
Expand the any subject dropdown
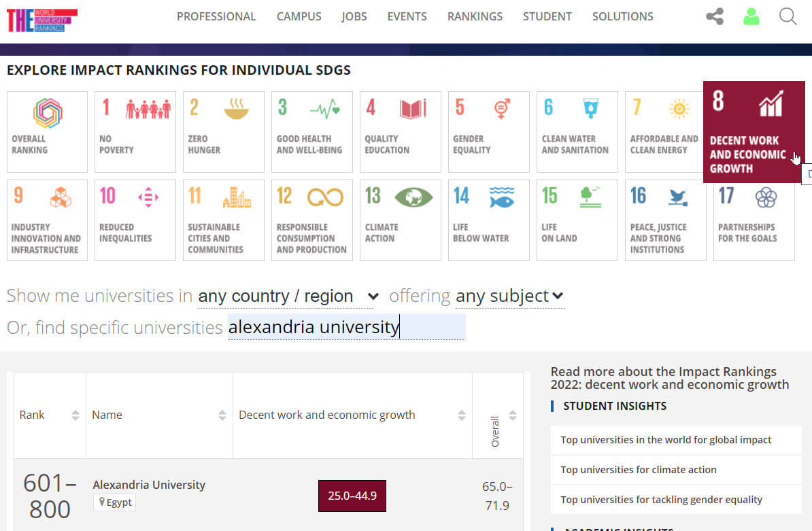[x=509, y=296]
